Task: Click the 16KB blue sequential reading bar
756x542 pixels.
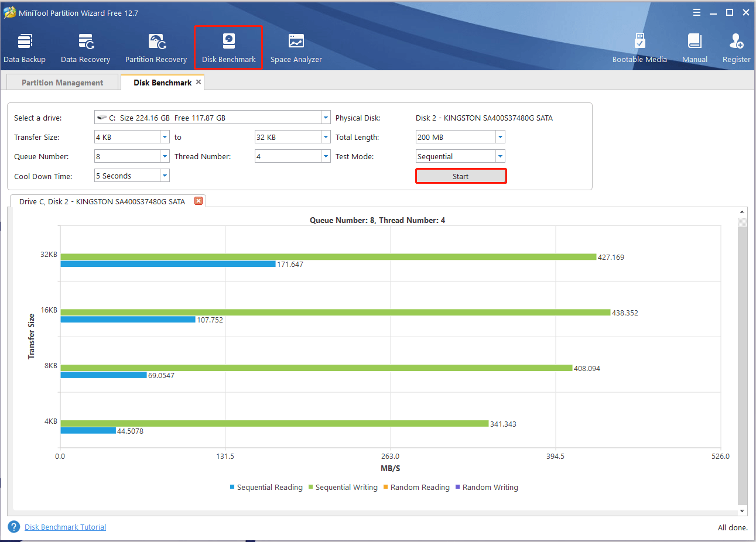Action: (128, 320)
